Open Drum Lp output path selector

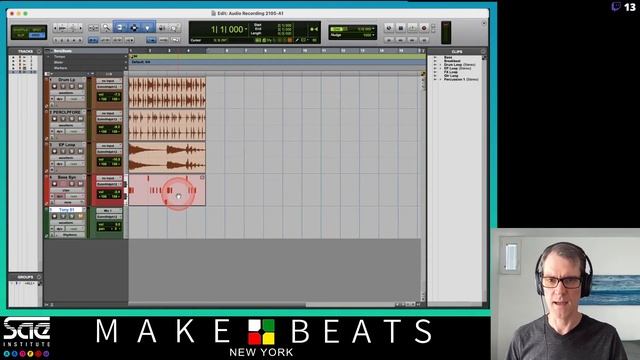point(109,87)
